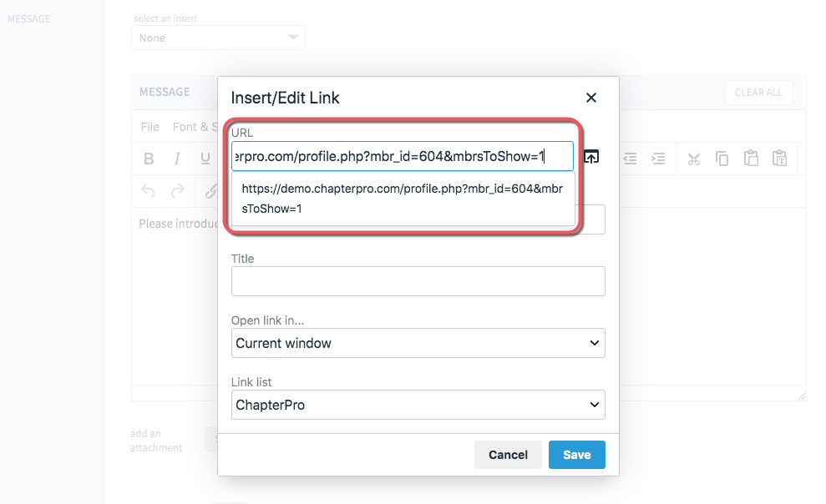Image resolution: width=826 pixels, height=504 pixels.
Task: Click the browse/upload icon beside URL field
Action: pos(591,156)
